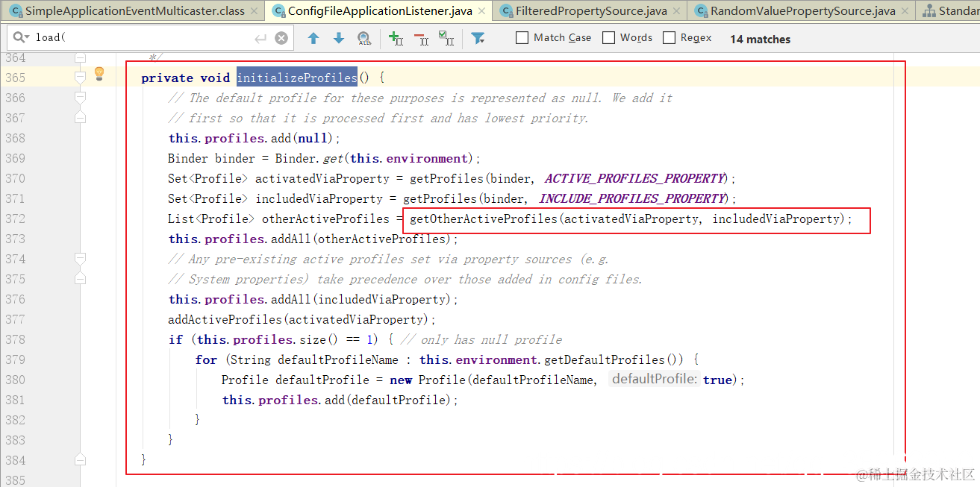Click the defaultProfile: parameter hint
This screenshot has width=980, height=487.
click(x=655, y=379)
